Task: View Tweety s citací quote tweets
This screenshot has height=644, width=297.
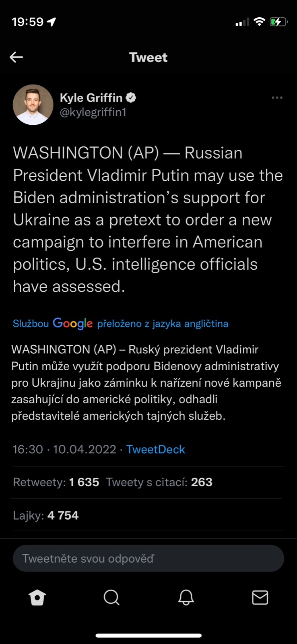Action: 159,482
